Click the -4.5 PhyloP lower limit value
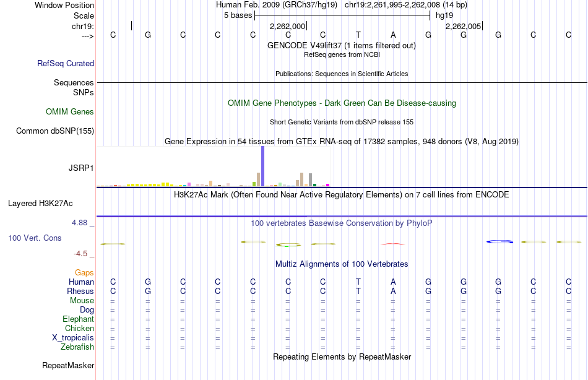 coord(80,254)
